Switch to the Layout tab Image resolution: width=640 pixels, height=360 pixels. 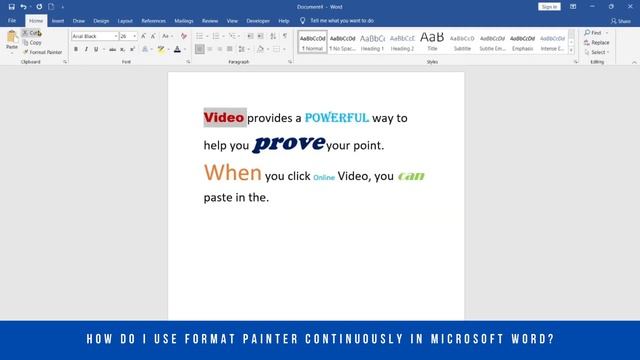tap(125, 20)
